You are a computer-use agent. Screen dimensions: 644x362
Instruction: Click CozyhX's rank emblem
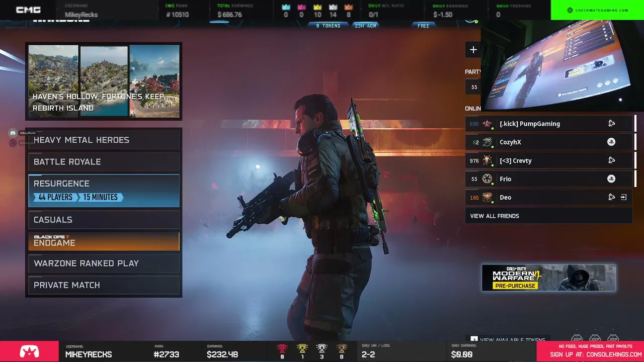tap(487, 142)
